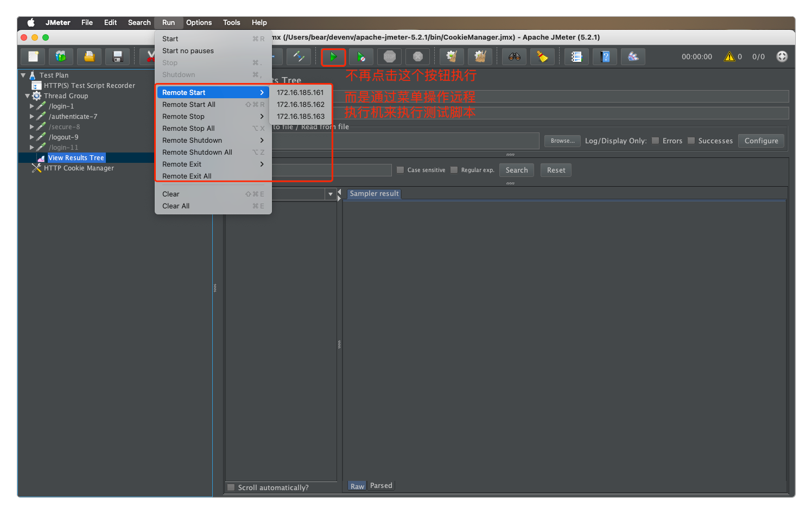
Task: Enable the Regular exp. checkbox
Action: [x=454, y=170]
